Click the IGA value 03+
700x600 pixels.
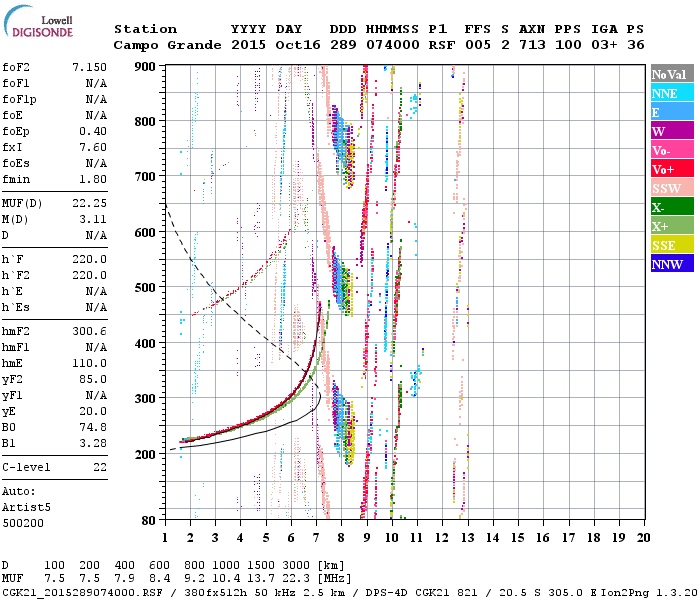click(604, 45)
